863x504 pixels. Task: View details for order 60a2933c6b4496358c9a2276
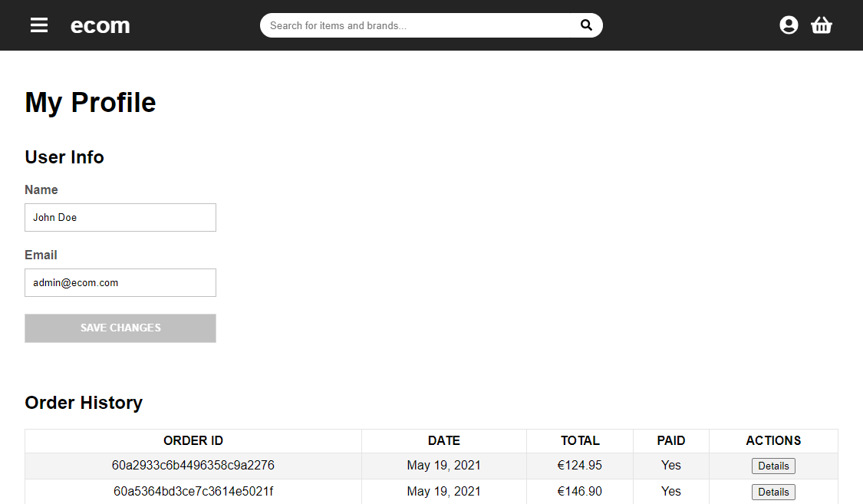coord(773,466)
